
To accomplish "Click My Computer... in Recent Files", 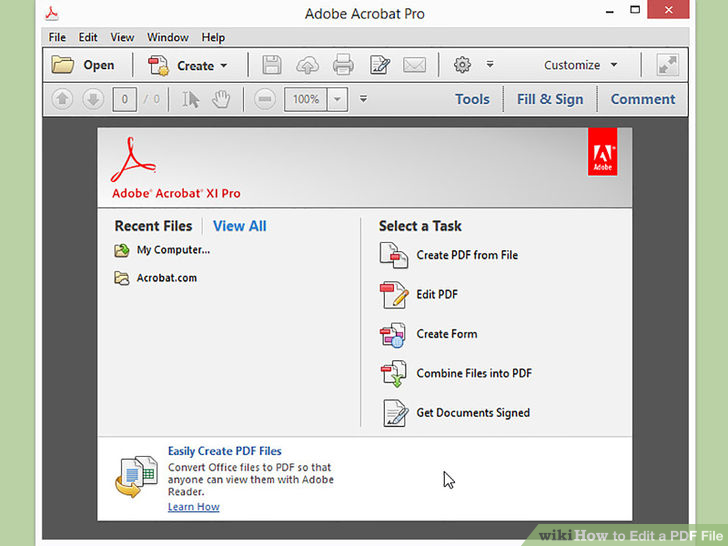I will point(173,250).
